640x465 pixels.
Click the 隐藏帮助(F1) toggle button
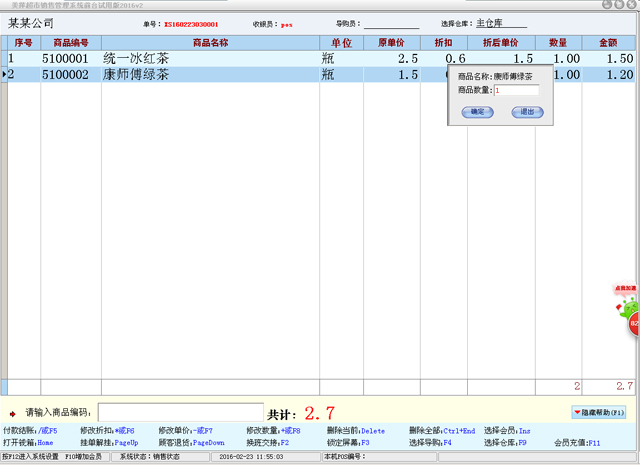tap(600, 412)
